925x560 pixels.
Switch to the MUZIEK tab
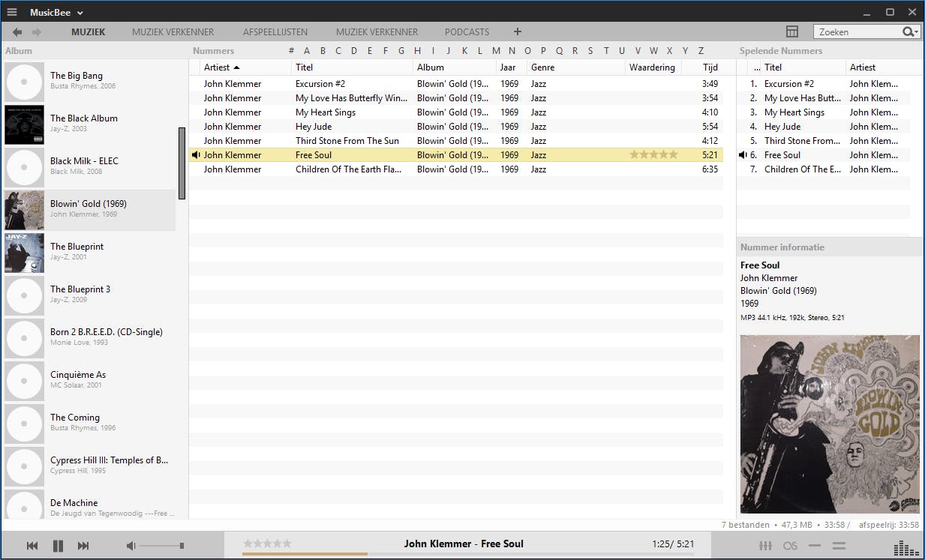pyautogui.click(x=89, y=31)
